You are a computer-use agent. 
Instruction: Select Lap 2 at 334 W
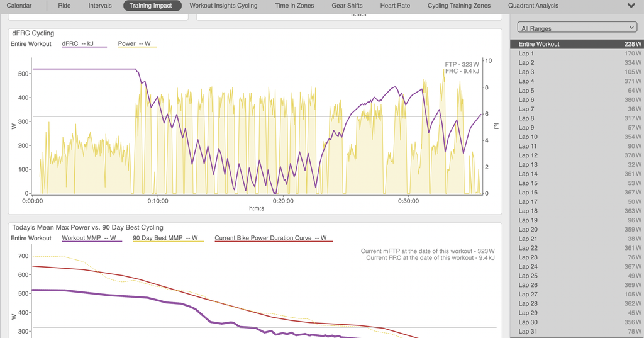point(577,62)
